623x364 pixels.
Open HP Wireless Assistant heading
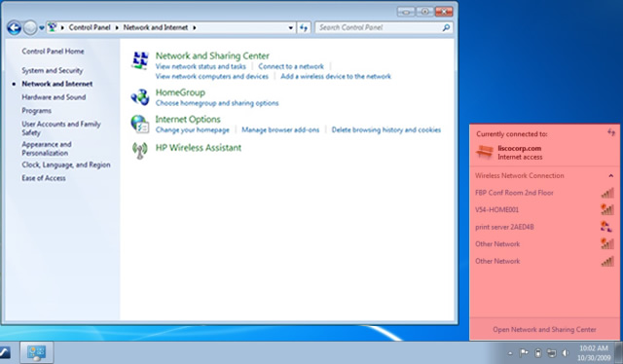(x=199, y=147)
